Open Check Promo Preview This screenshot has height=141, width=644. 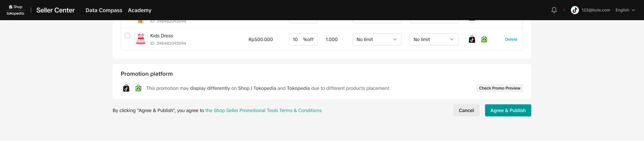499,88
